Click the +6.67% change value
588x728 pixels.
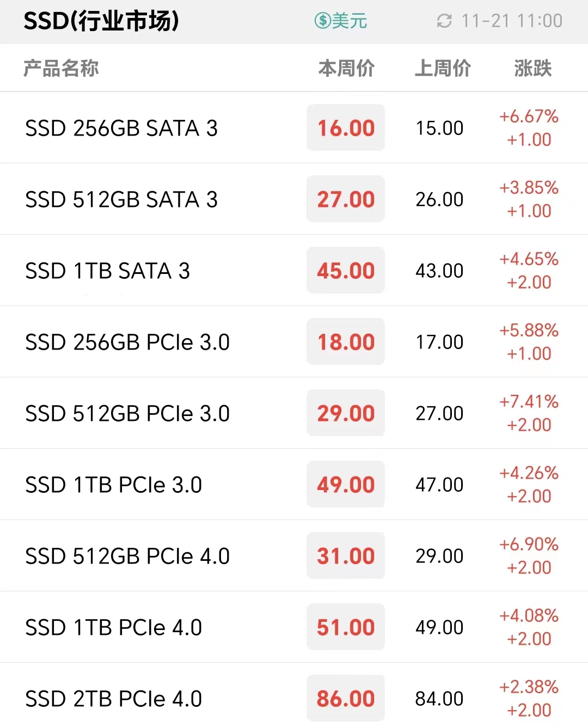click(529, 117)
